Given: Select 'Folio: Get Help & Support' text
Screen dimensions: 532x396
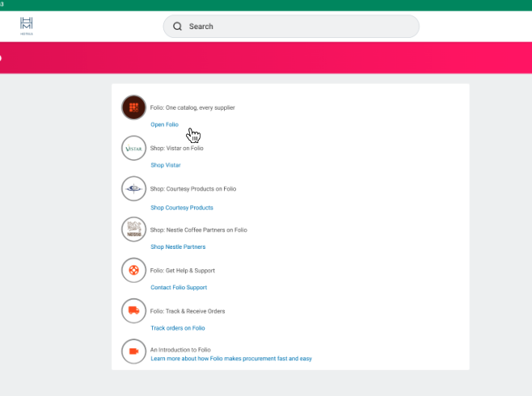Looking at the screenshot, I should [183, 271].
